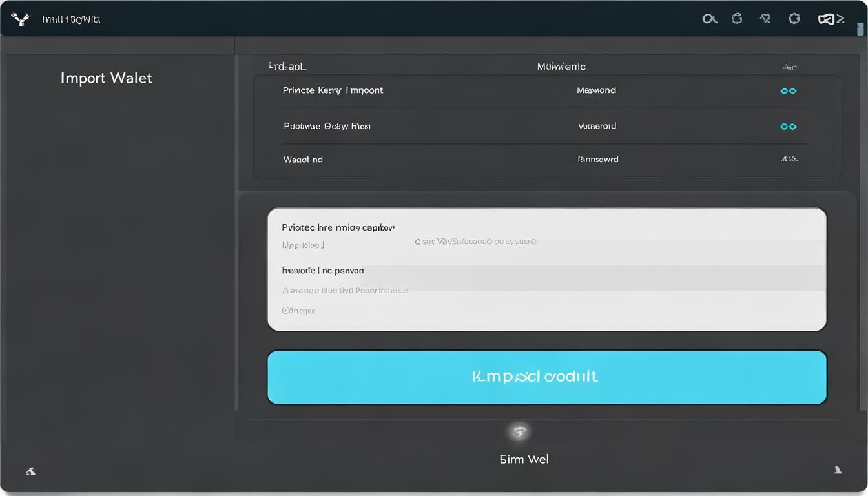
Task: Click the glowing round icon above Bim Wel
Action: [519, 432]
